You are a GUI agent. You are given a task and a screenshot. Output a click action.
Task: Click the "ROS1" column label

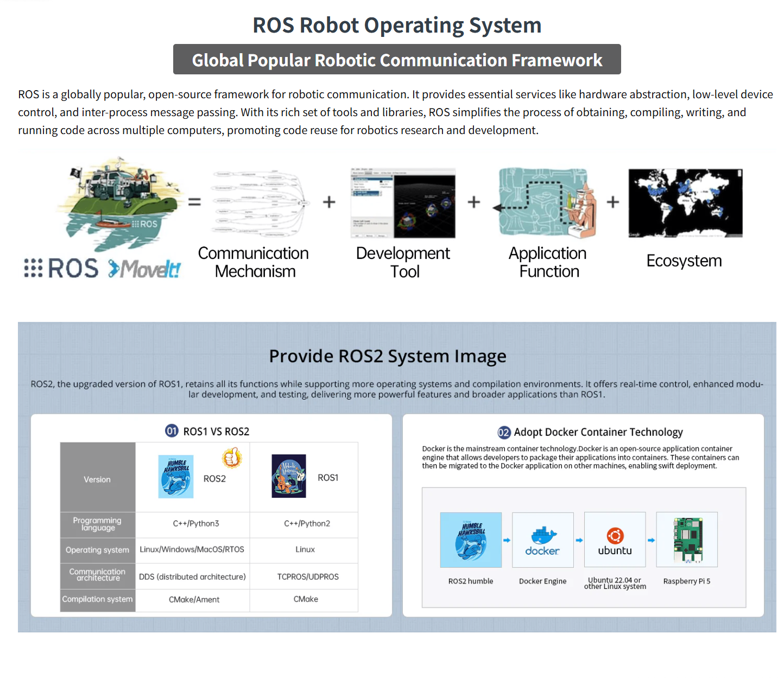coord(328,478)
